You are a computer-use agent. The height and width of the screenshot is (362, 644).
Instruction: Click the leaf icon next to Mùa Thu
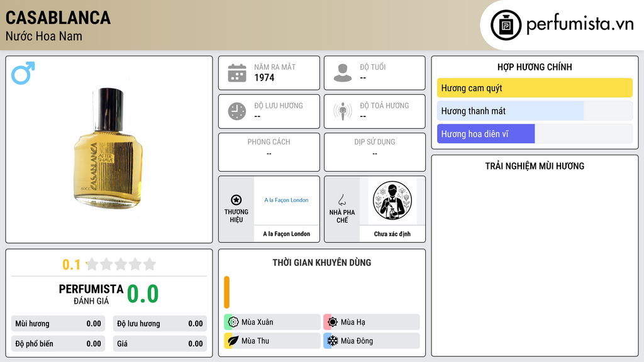233,341
